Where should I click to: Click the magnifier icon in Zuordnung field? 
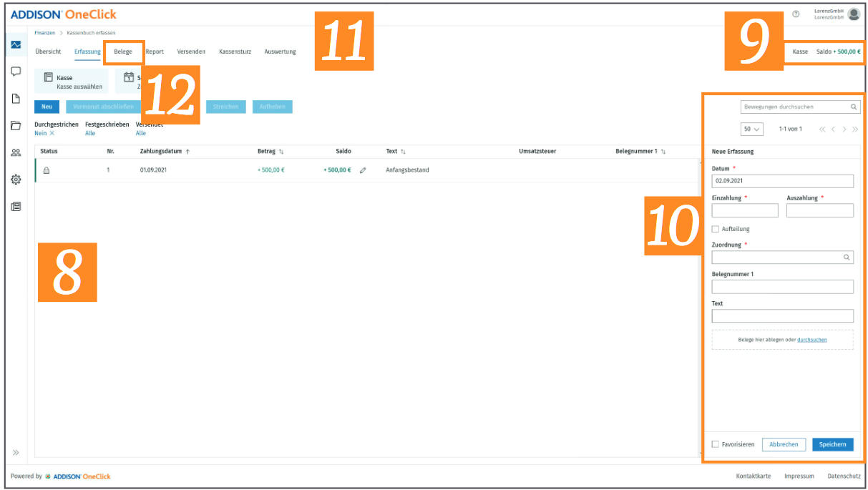847,258
